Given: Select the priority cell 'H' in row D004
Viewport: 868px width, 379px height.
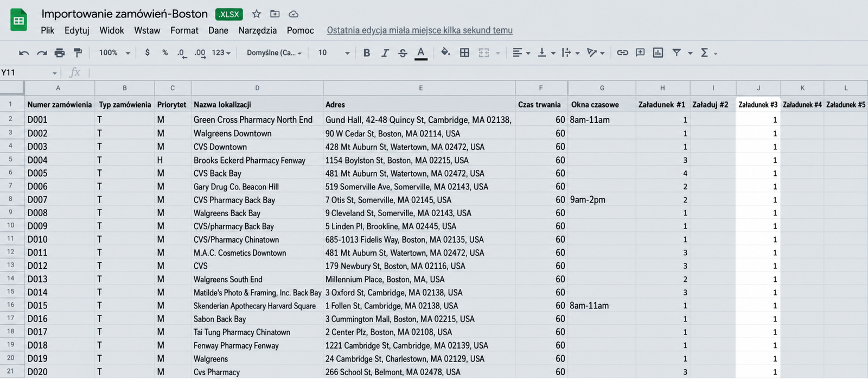Looking at the screenshot, I should 173,160.
